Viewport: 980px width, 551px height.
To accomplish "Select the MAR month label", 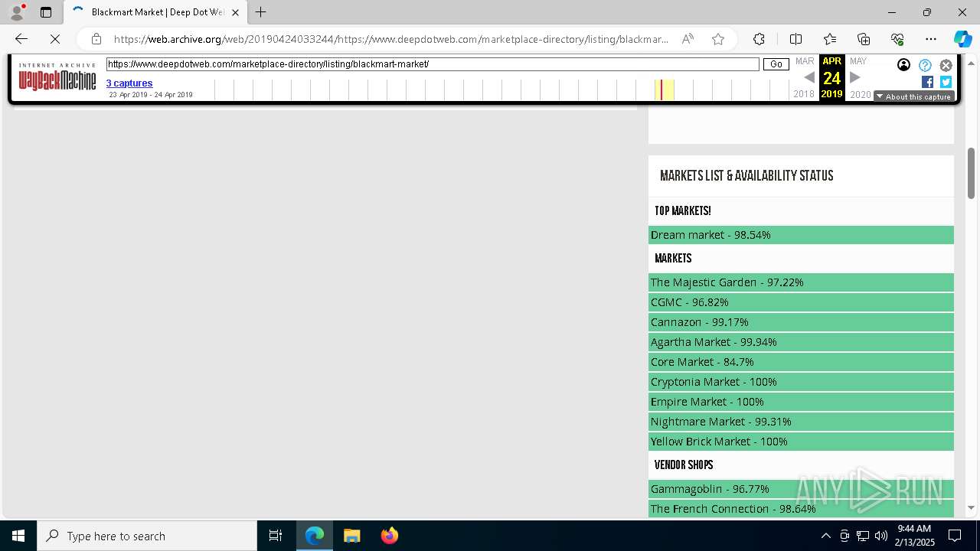I will pos(805,61).
